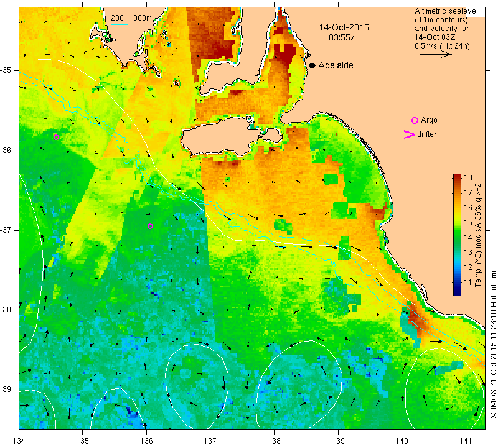Click the -38 latitude axis label

[x=6, y=310]
